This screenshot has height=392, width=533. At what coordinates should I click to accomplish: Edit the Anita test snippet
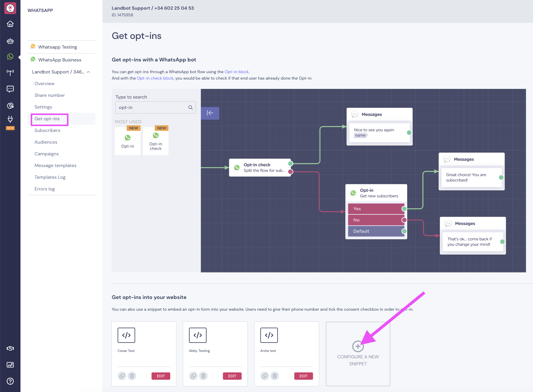pos(304,376)
